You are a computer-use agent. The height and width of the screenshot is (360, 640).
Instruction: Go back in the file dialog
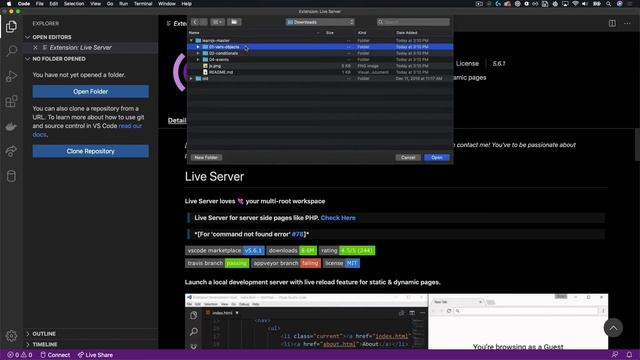point(195,22)
